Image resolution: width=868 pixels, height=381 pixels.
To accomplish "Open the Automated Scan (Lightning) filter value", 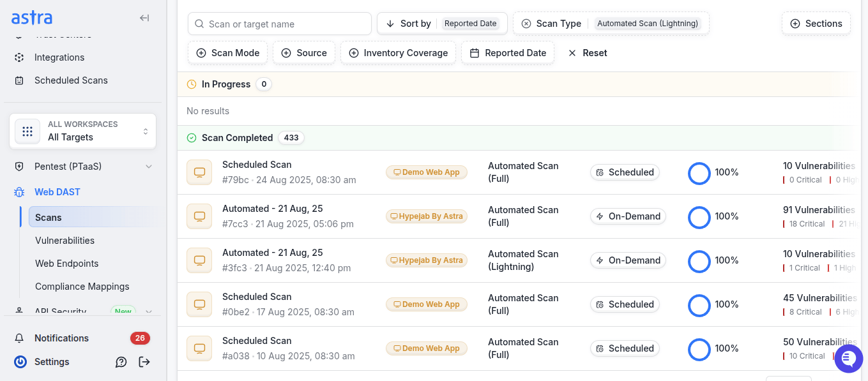I will pyautogui.click(x=648, y=24).
